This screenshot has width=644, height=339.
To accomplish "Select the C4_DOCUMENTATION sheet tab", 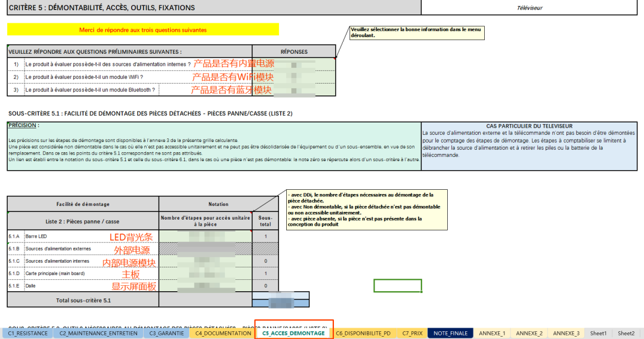I will click(x=223, y=333).
